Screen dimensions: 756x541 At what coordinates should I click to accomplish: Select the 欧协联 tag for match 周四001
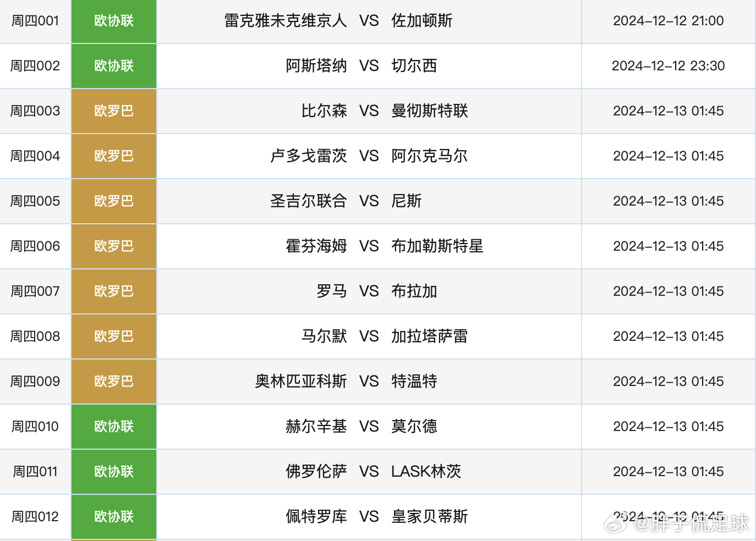tap(114, 21)
